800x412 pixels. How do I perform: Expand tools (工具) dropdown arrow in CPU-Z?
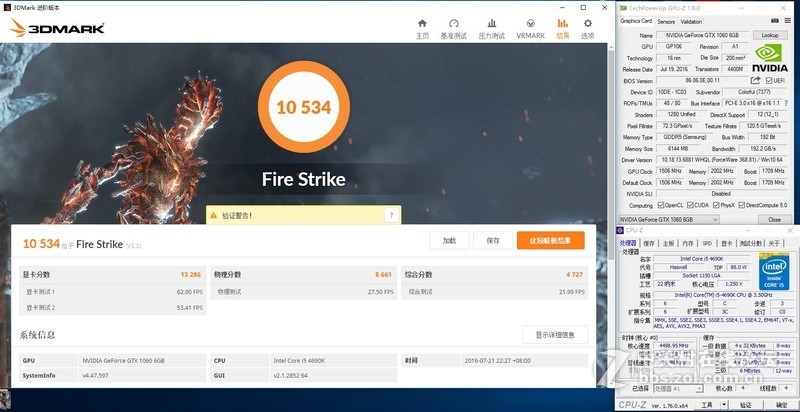724,405
